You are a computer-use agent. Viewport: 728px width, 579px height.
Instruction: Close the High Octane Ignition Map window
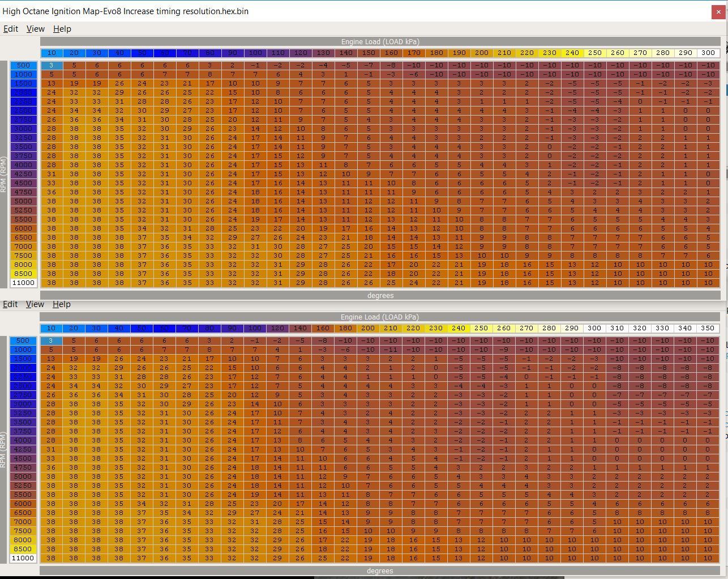coord(718,11)
